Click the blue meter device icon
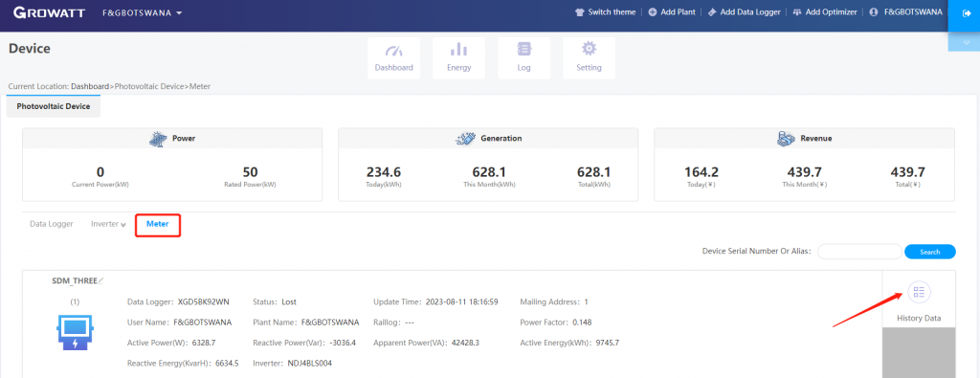980x378 pixels. 75,332
